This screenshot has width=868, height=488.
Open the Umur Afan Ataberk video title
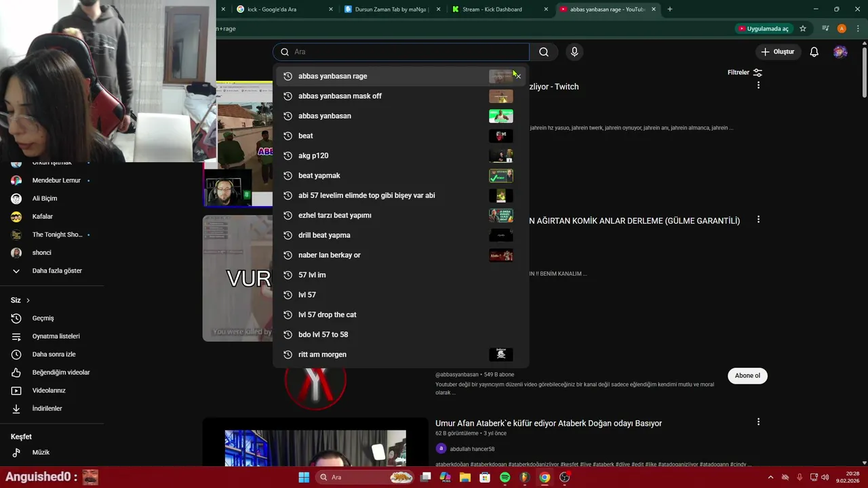pos(549,424)
